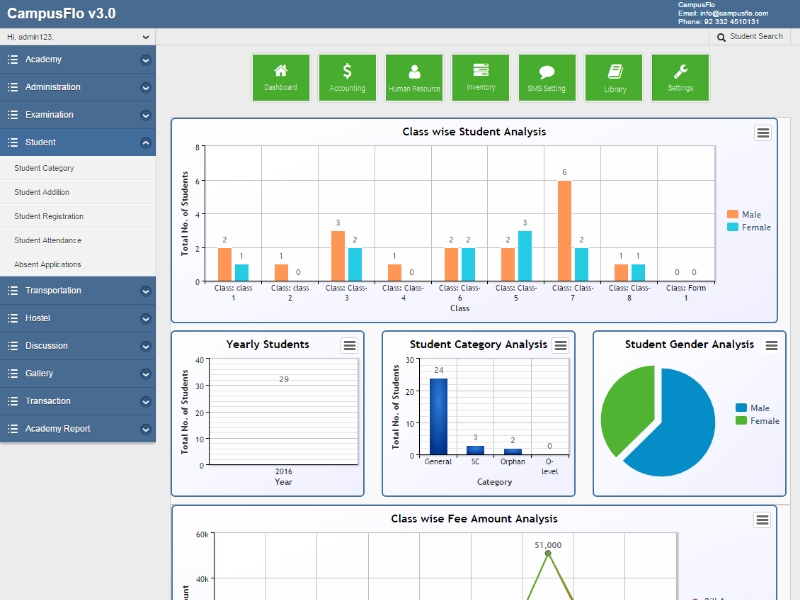
Task: Open the Inventory tile
Action: [480, 77]
